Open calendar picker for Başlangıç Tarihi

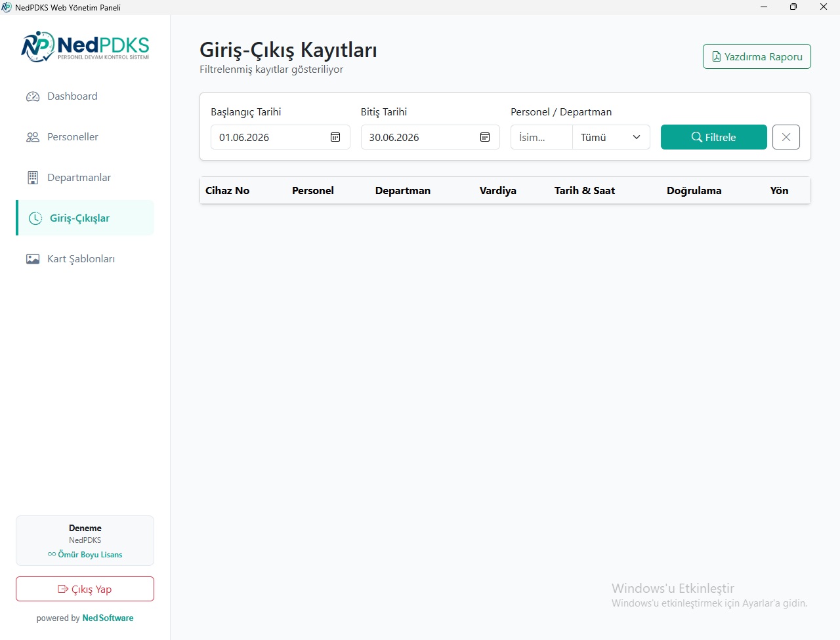[335, 137]
